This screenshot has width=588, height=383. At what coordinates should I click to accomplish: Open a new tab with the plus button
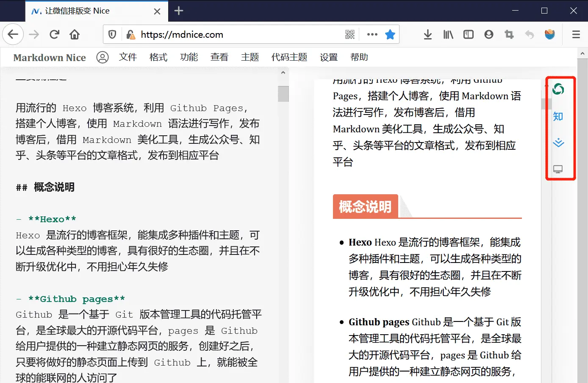[x=178, y=11]
